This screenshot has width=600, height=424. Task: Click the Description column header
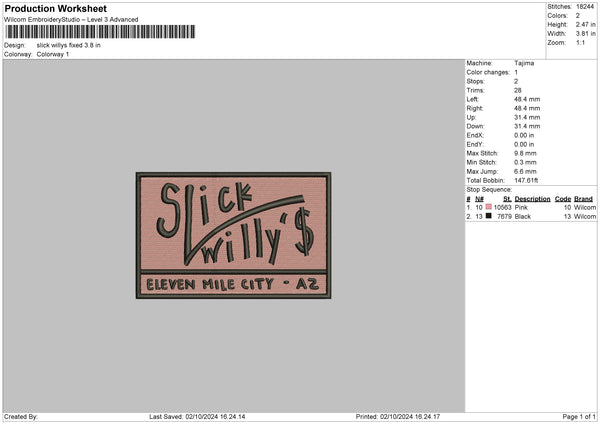pyautogui.click(x=532, y=199)
